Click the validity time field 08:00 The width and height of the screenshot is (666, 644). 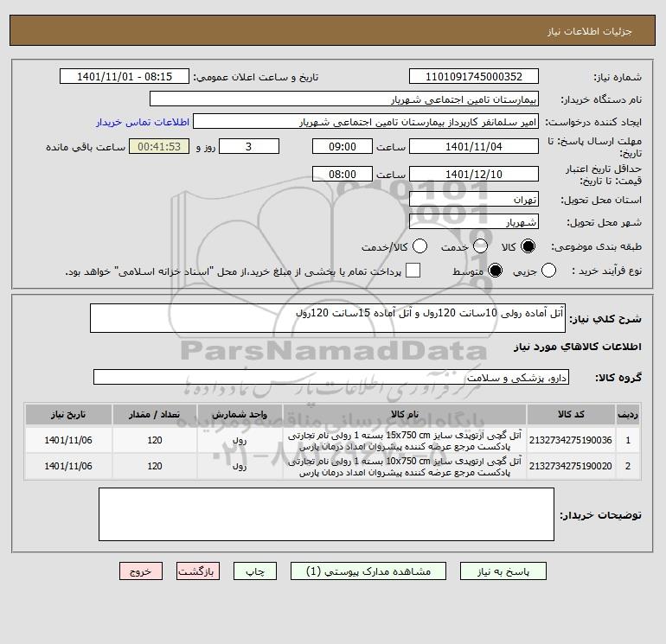pos(343,174)
